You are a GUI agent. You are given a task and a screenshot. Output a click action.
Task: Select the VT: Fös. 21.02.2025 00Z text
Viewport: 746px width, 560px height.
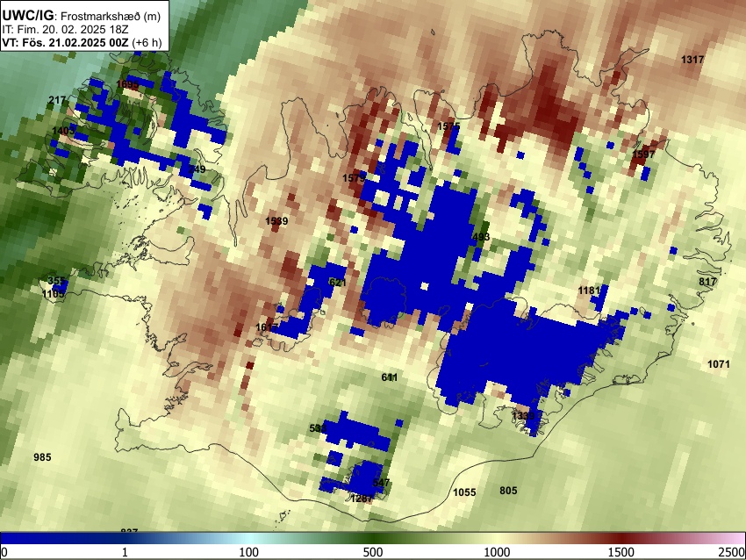pyautogui.click(x=65, y=42)
